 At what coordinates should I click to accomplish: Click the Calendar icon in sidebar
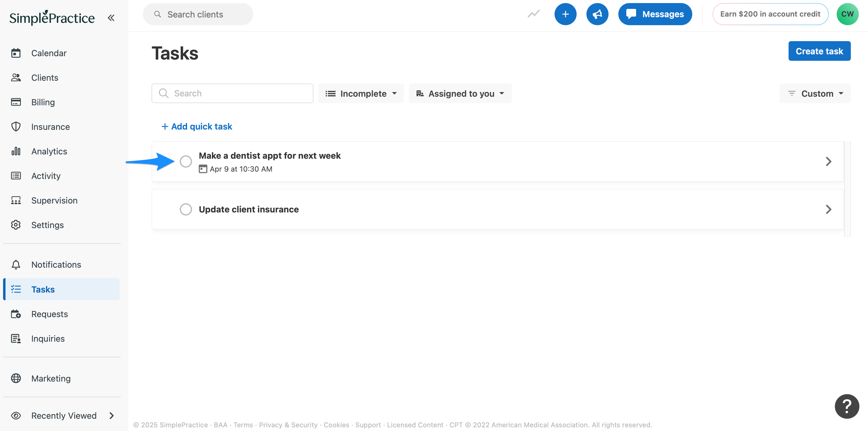pyautogui.click(x=16, y=53)
